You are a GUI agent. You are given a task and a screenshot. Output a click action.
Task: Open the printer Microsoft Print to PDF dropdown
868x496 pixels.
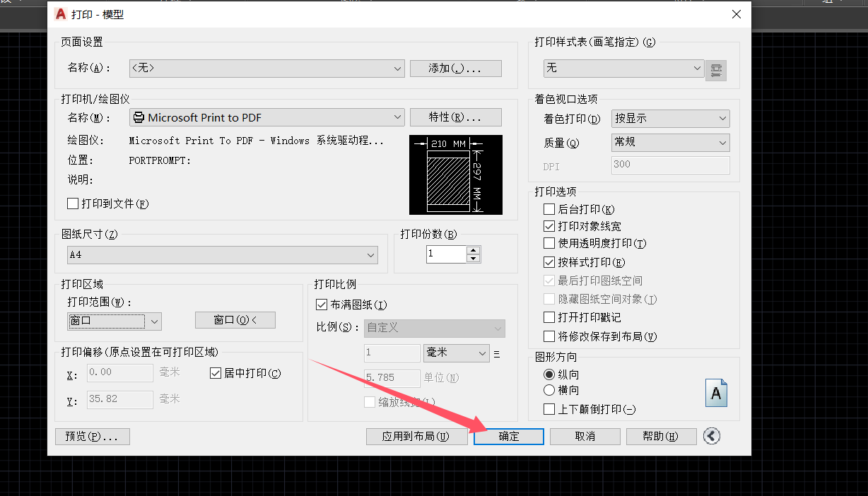click(267, 117)
